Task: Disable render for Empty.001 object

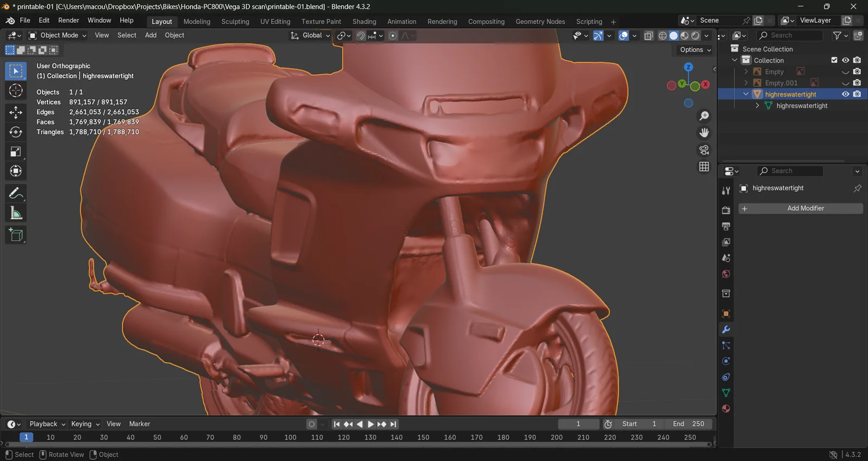Action: 857,83
